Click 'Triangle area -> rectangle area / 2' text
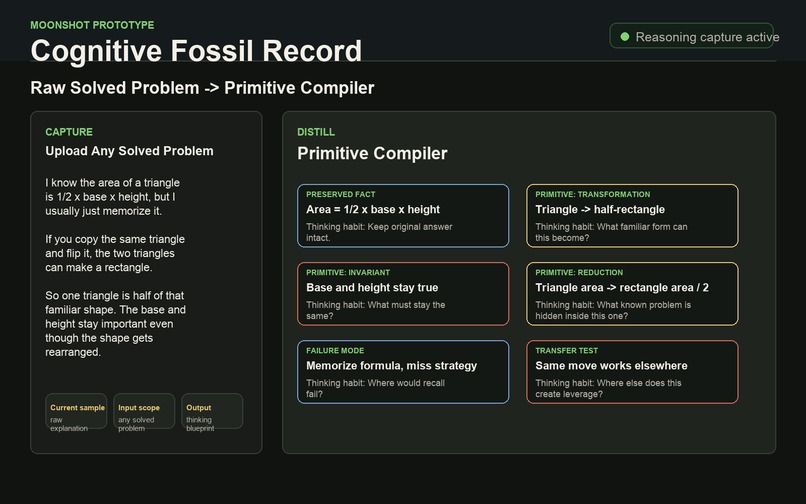 622,287
